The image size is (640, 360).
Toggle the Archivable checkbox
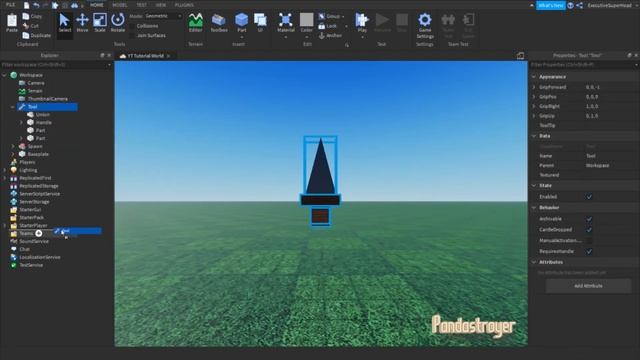589,219
